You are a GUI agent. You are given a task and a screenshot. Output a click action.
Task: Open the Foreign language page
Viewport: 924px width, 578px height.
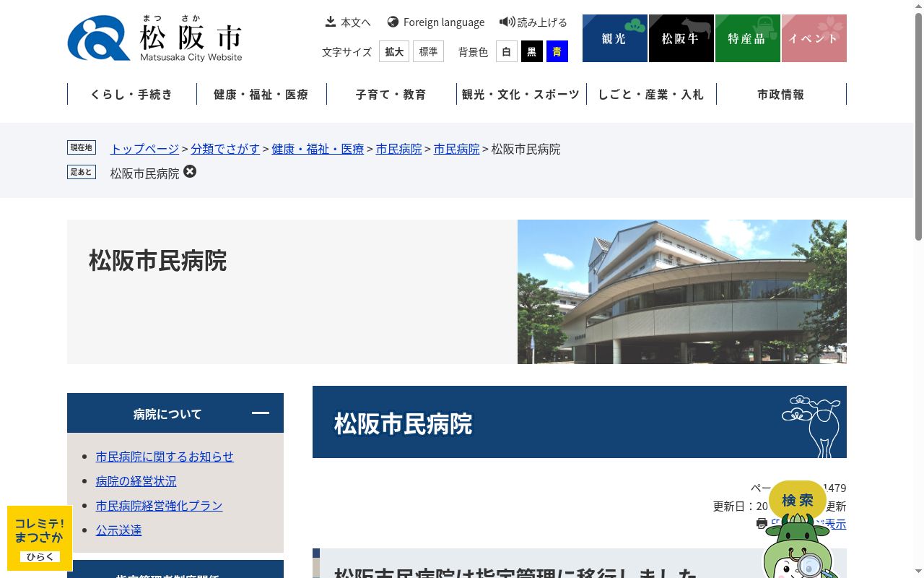pyautogui.click(x=436, y=22)
